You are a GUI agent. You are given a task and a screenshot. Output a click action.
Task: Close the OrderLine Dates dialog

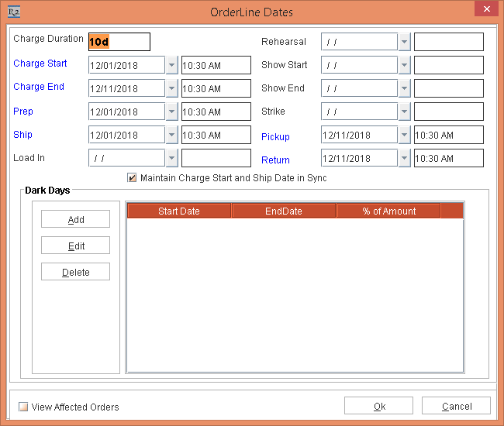(x=485, y=11)
